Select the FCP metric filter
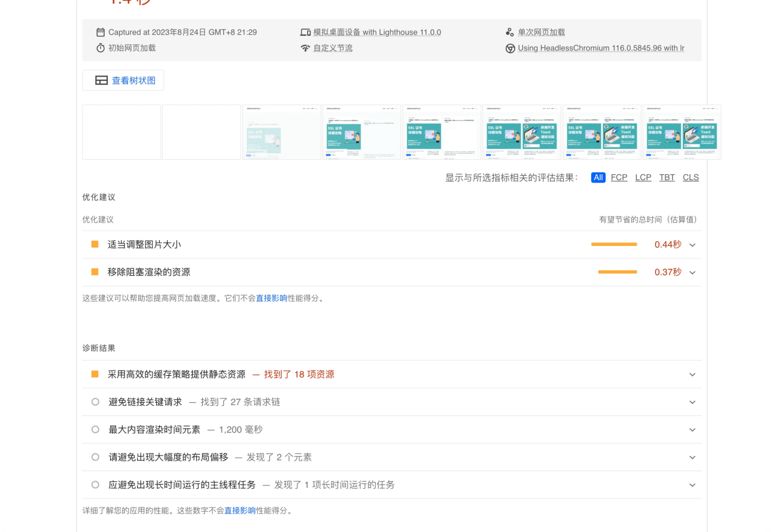This screenshot has height=532, width=772. coord(619,177)
